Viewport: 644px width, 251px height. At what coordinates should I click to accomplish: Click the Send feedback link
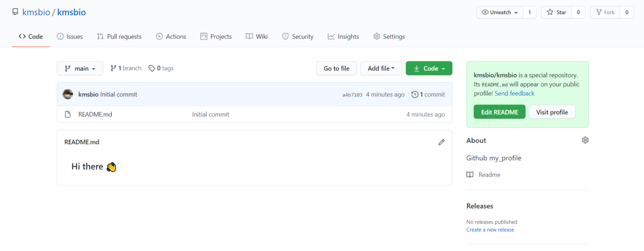click(514, 93)
